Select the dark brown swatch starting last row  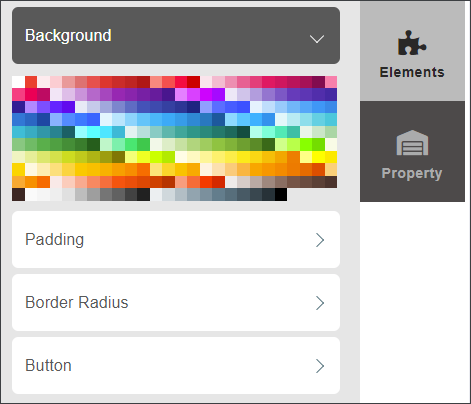pos(18,195)
